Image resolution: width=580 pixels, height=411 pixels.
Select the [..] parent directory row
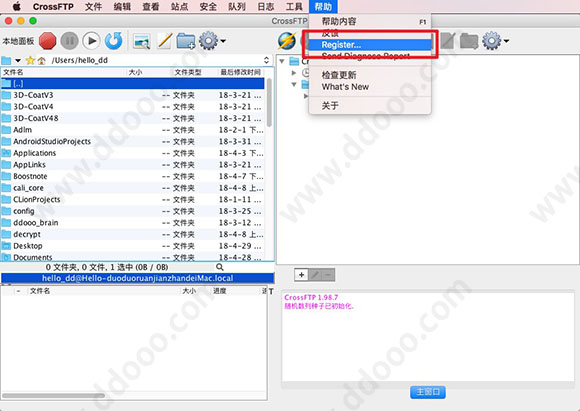133,84
